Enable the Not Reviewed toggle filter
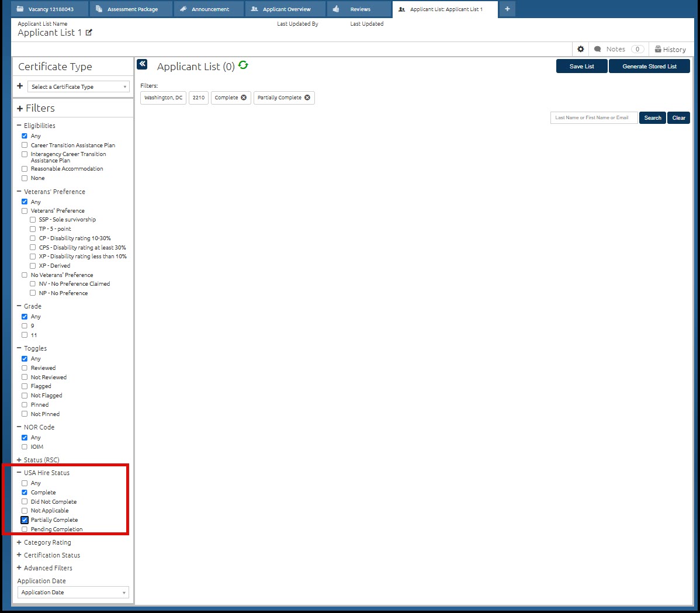Viewport: 700px width, 613px height. pyautogui.click(x=25, y=377)
